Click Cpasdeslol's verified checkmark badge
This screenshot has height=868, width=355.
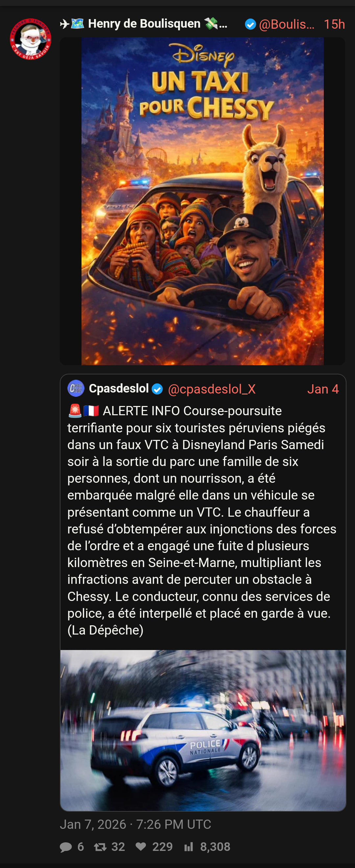coord(157,389)
